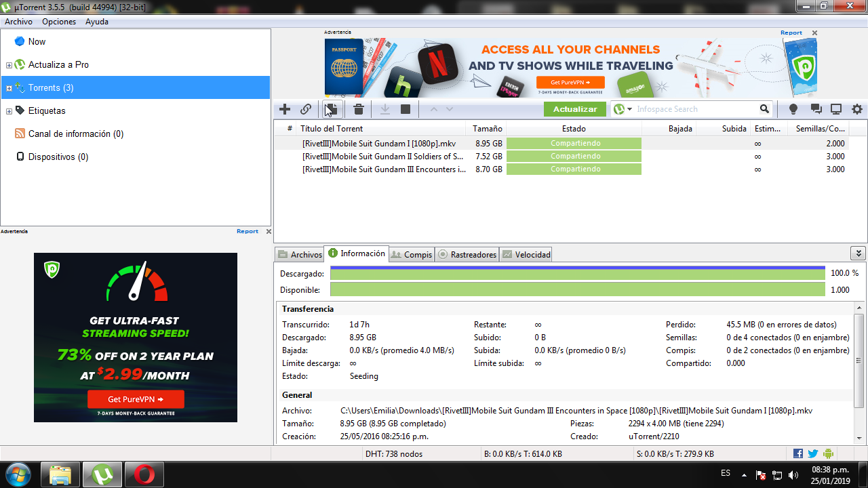Image resolution: width=868 pixels, height=488 pixels.
Task: Click the Add Torrent plus icon
Action: tap(285, 109)
